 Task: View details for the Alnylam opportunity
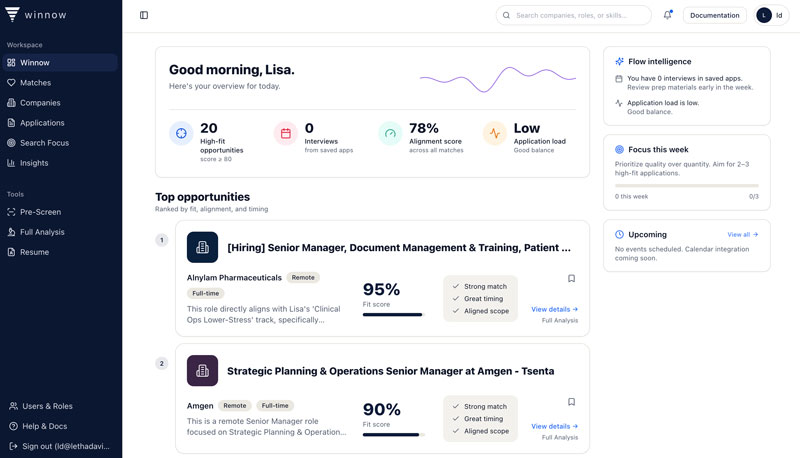[554, 309]
